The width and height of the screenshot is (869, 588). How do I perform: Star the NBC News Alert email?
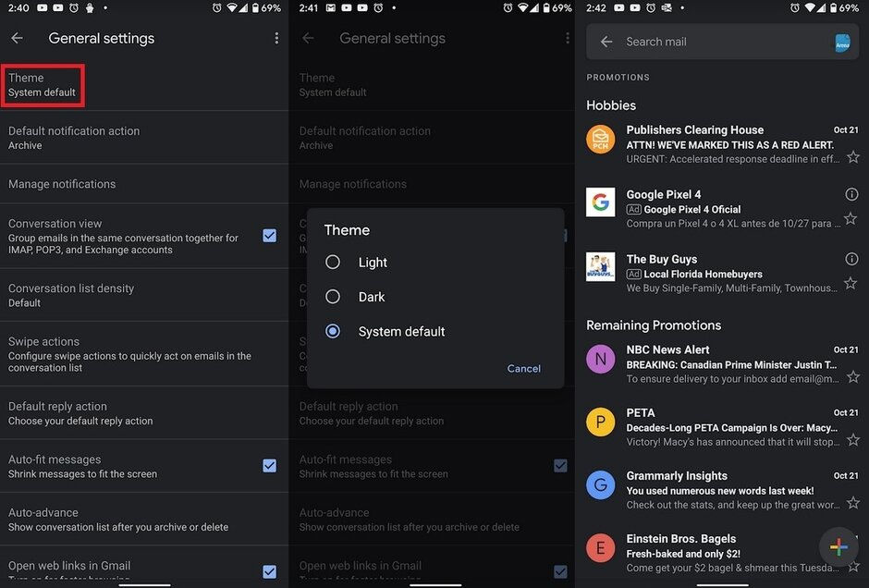(x=852, y=377)
